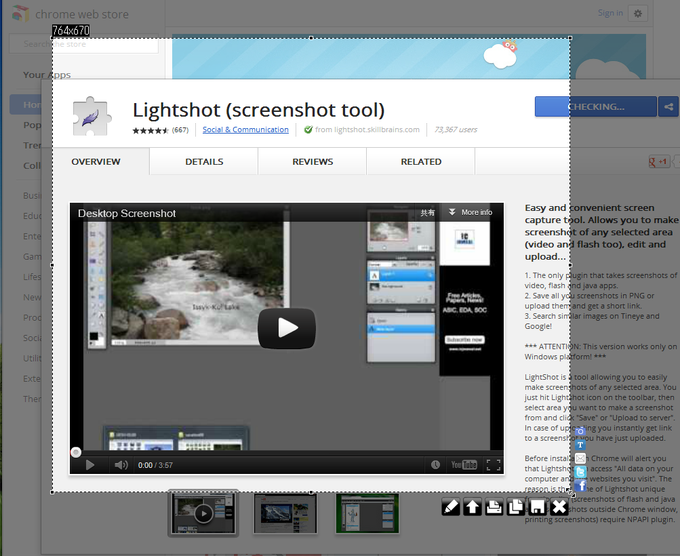Search similar images on Google camera icon
Screen dimensions: 680x556
pos(580,432)
